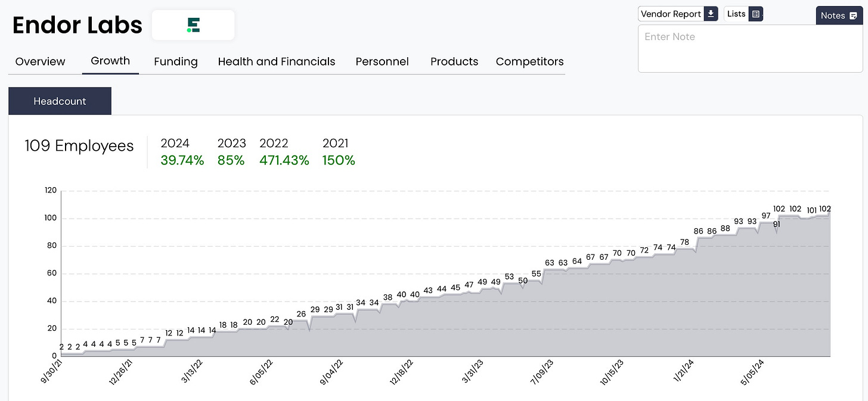Click the Notes label
The image size is (868, 401).
tap(833, 15)
